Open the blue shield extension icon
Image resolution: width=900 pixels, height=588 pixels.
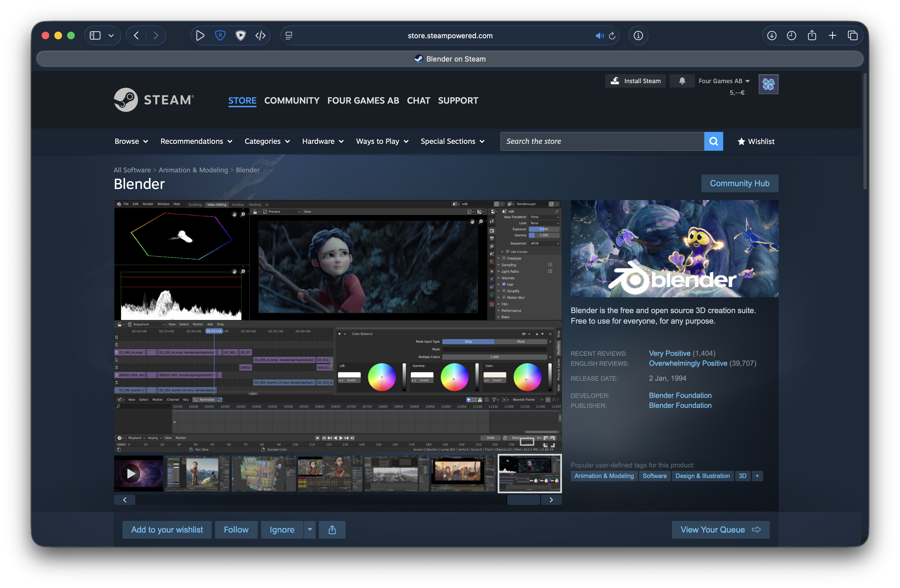click(x=220, y=35)
